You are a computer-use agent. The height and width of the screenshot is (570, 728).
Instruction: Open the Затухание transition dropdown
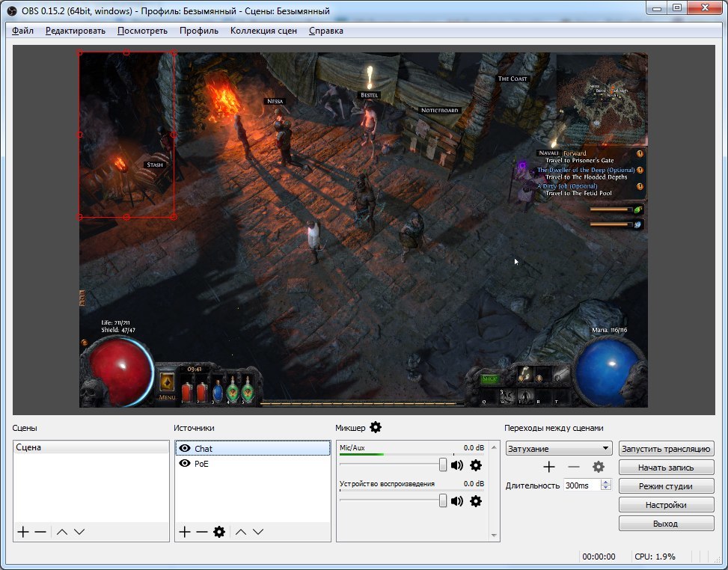click(559, 448)
